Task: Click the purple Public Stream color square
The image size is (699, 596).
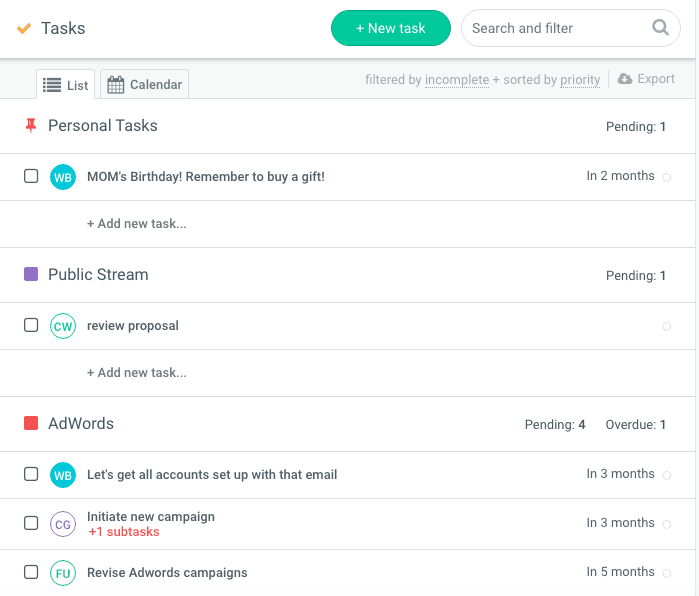Action: [x=31, y=275]
